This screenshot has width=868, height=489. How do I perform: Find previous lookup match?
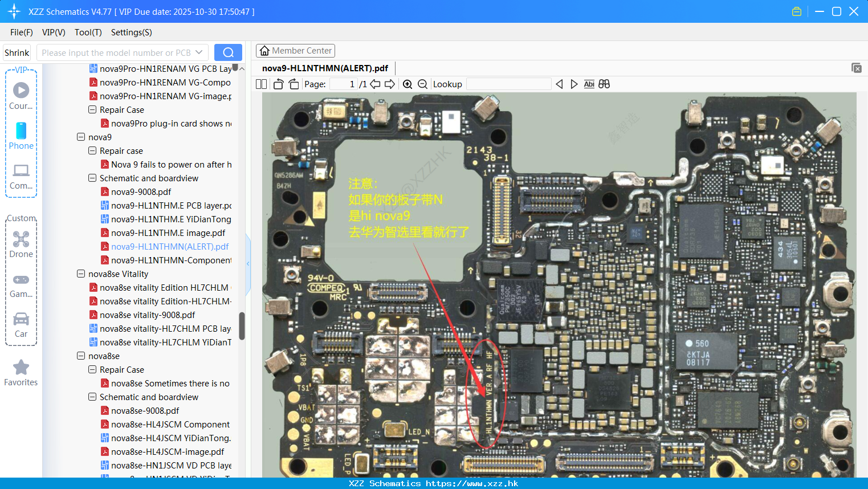coord(559,84)
